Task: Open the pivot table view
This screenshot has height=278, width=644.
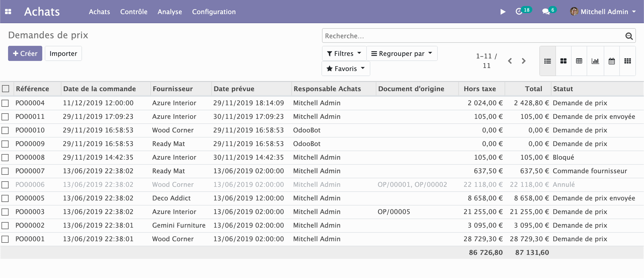Action: (x=579, y=61)
